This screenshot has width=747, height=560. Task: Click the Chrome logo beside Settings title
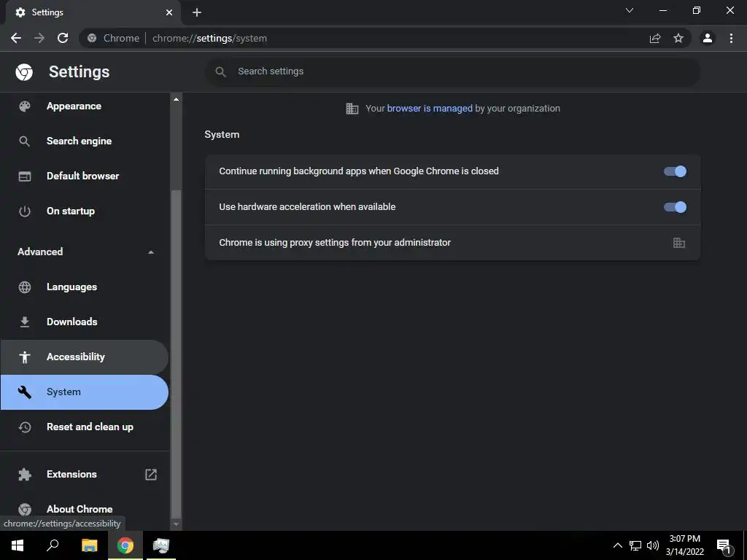24,72
